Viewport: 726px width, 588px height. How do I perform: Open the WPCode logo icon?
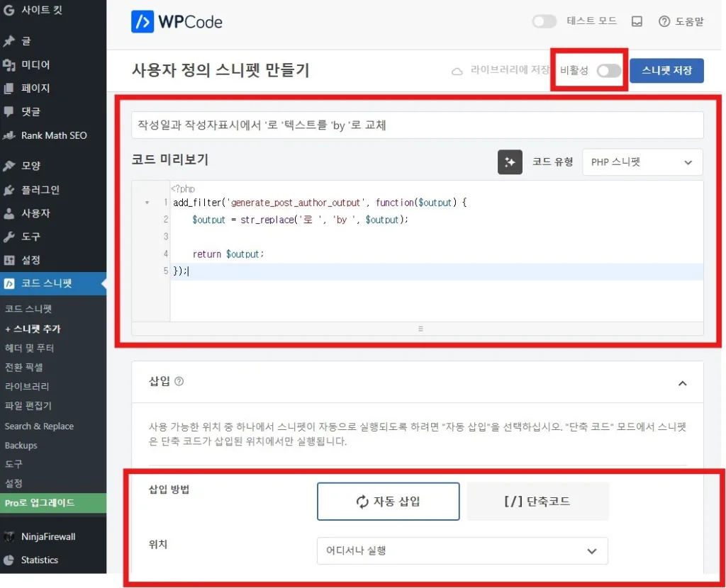[142, 22]
